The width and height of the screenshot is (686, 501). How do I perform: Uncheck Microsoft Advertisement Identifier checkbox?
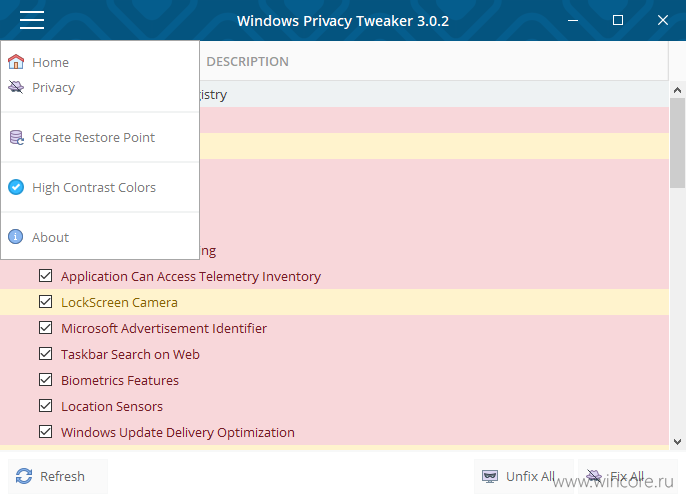point(46,328)
